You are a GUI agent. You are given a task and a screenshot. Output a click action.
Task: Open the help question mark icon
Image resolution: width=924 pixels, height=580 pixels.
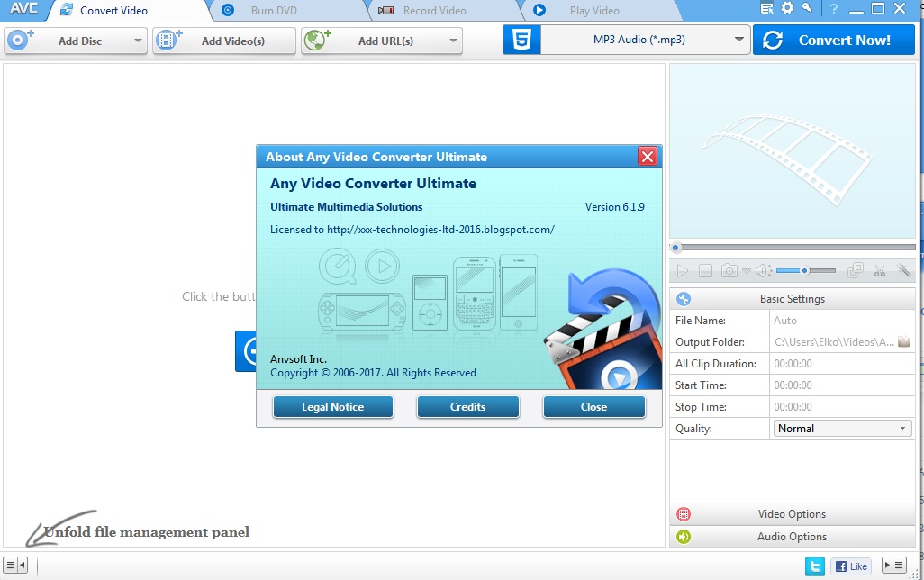pos(834,8)
